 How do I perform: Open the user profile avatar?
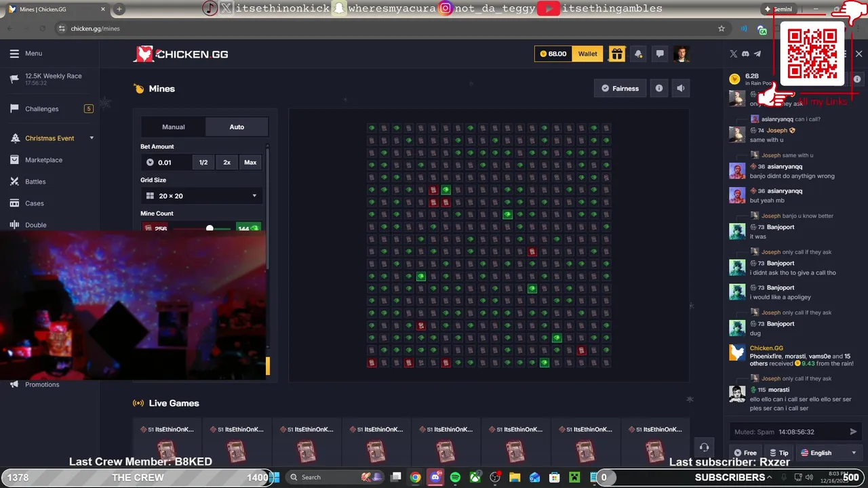click(682, 54)
